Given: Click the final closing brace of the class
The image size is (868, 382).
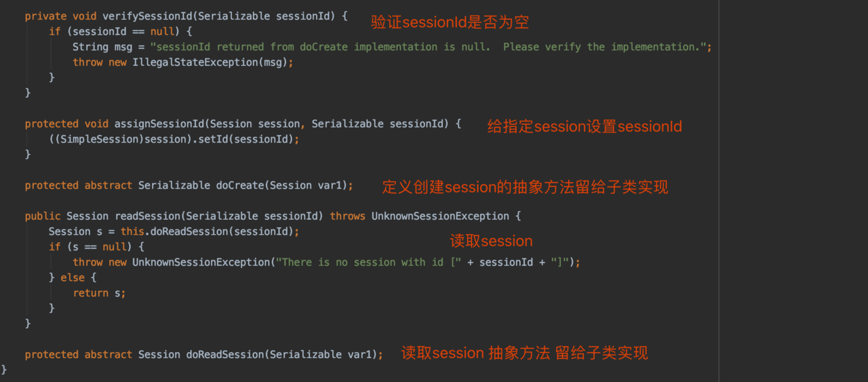Looking at the screenshot, I should pyautogui.click(x=4, y=370).
